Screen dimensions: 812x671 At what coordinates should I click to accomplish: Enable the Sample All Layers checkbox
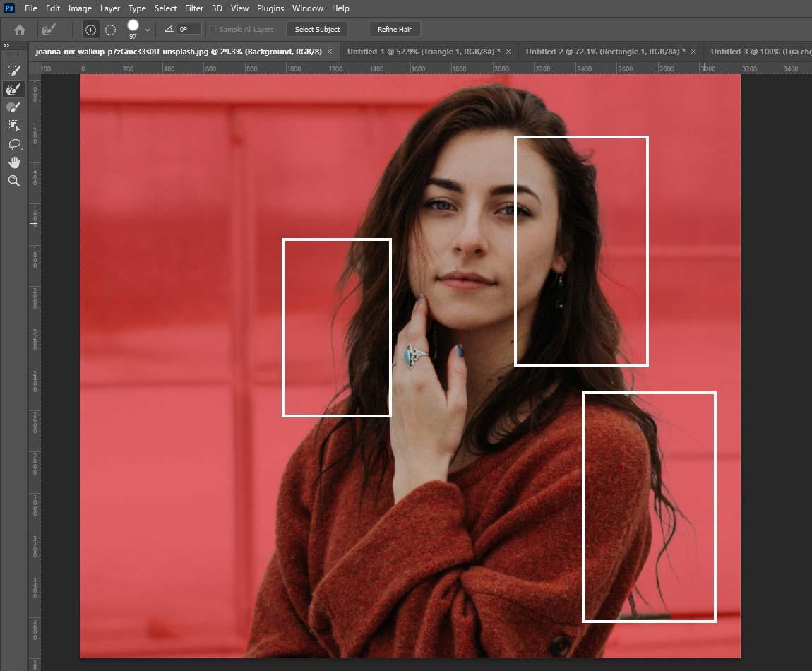click(213, 30)
